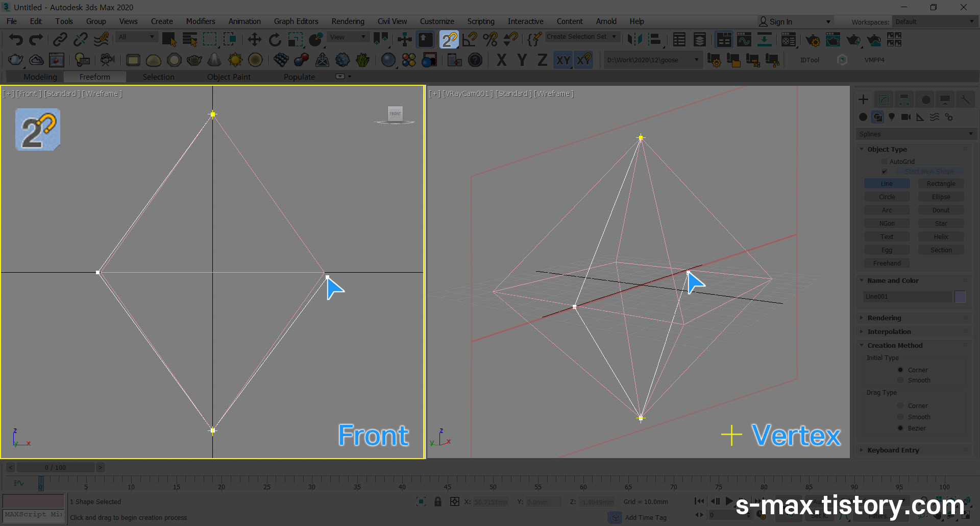Screen dimensions: 980x526
Task: Switch to the Object Paint ribbon tab
Action: point(229,77)
